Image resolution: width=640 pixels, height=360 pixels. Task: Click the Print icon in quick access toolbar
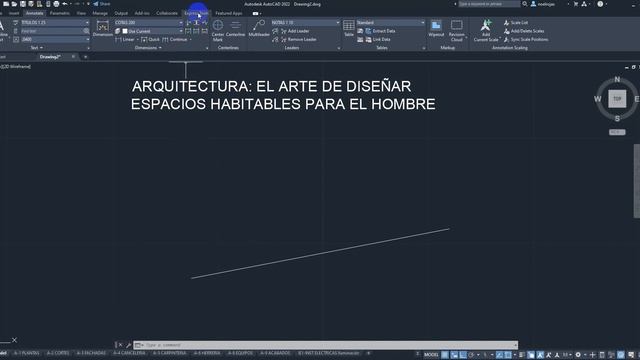(56, 4)
